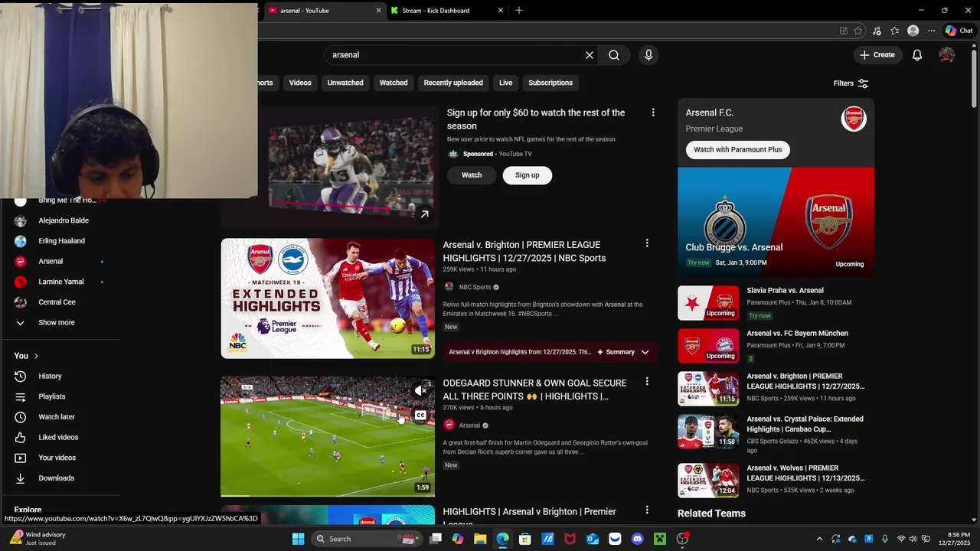The image size is (980, 551).
Task: Open options menu for NBC Sports highlights video
Action: [x=647, y=243]
